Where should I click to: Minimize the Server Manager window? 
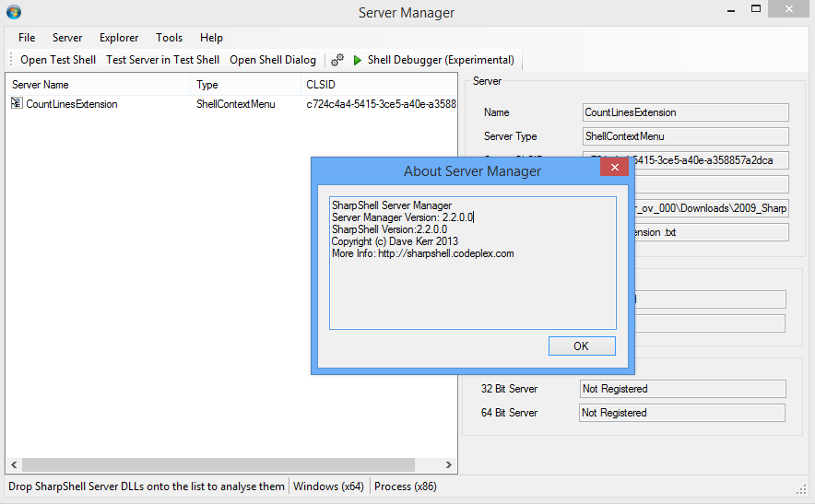[731, 10]
